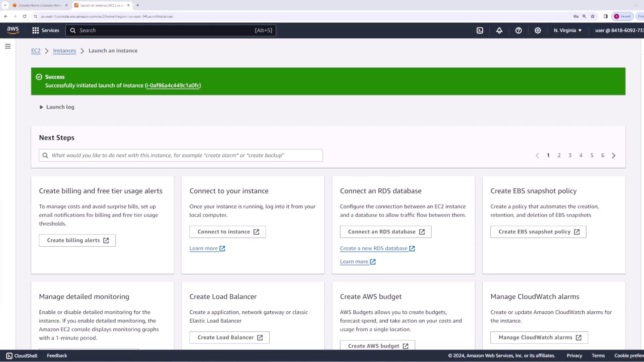The image size is (644, 362).
Task: Open the help question mark icon
Action: pyautogui.click(x=518, y=31)
